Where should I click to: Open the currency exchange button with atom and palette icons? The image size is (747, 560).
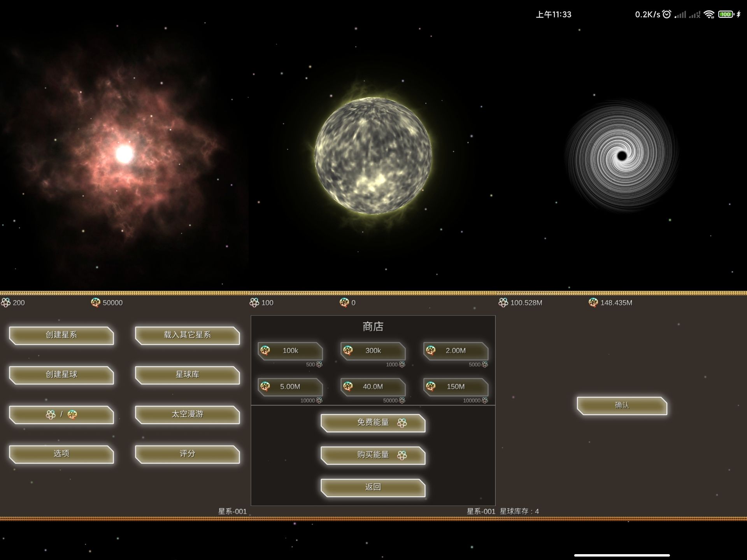coord(61,415)
